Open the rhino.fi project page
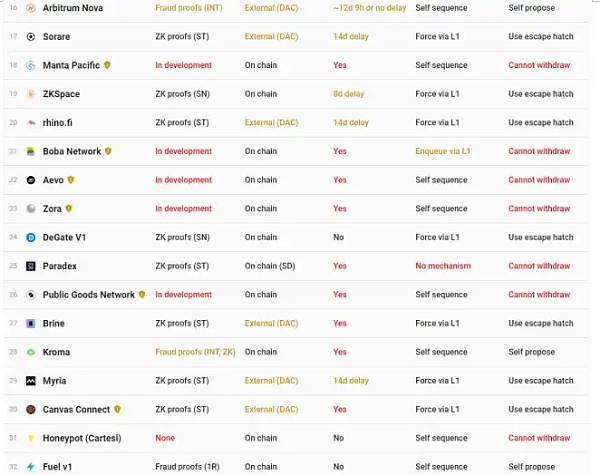Viewport: 600px width, 475px height. tap(59, 123)
